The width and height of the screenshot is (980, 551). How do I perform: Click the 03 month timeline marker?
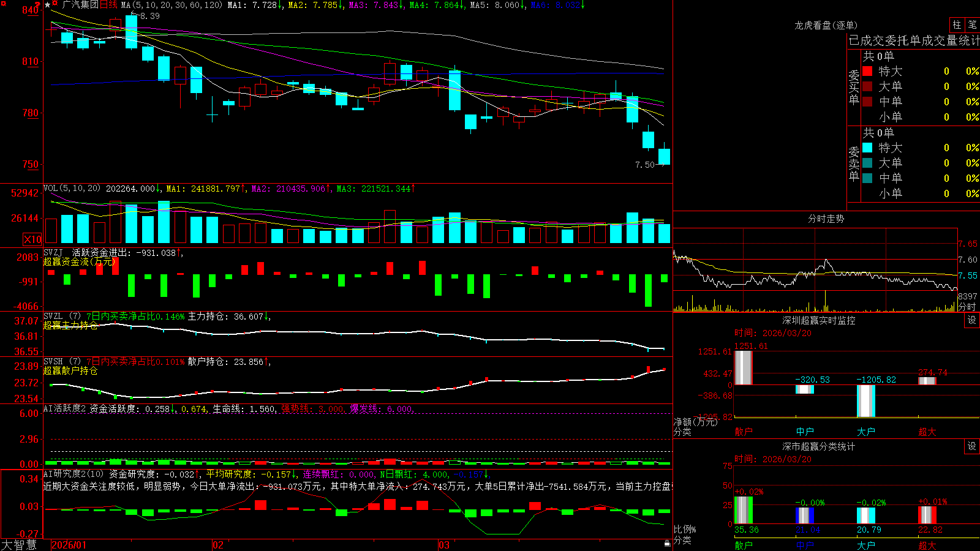tap(444, 545)
